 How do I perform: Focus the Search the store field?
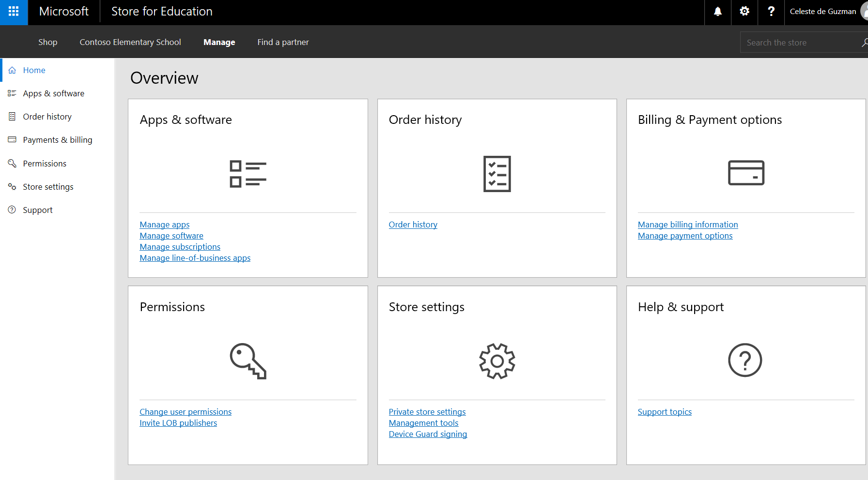point(799,43)
